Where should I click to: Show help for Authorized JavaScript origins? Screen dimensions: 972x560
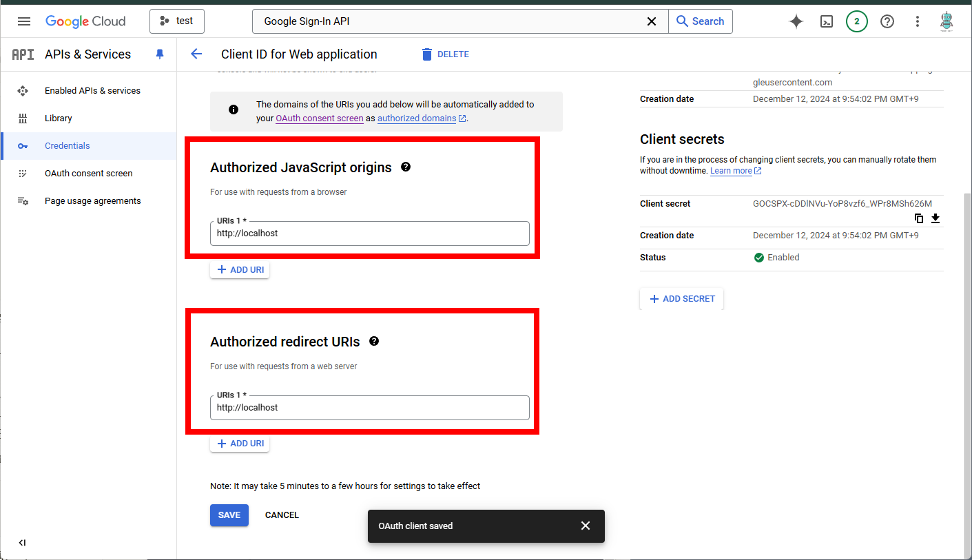[x=406, y=167]
